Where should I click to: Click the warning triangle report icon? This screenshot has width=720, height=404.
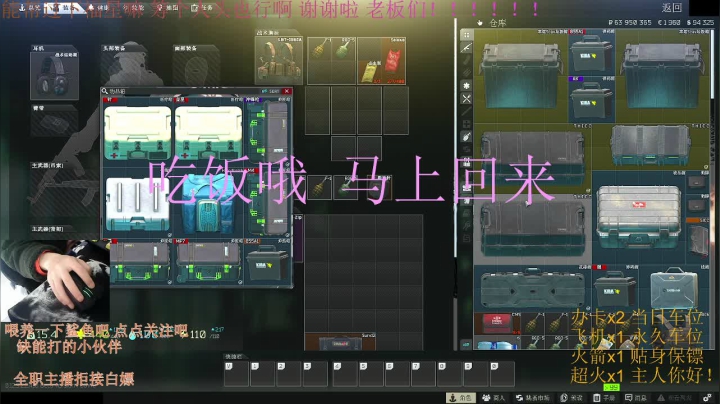click(x=661, y=398)
